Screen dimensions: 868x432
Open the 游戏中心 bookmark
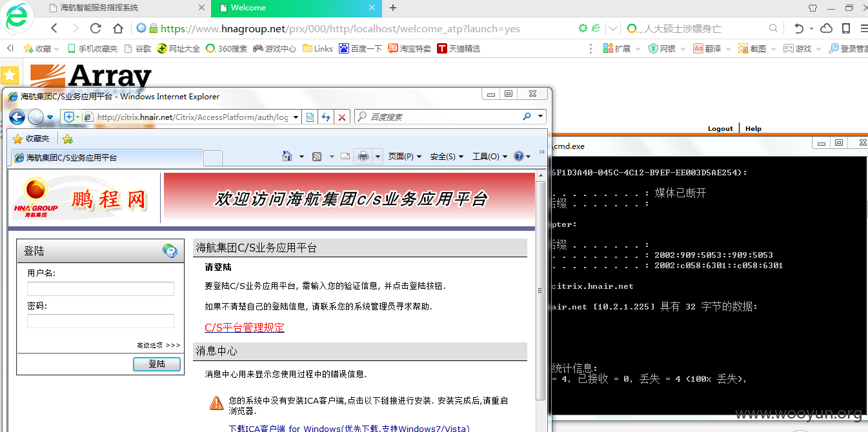pos(275,48)
